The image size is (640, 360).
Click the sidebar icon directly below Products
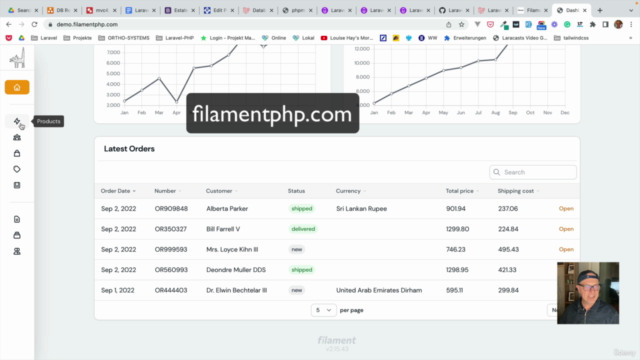click(17, 138)
